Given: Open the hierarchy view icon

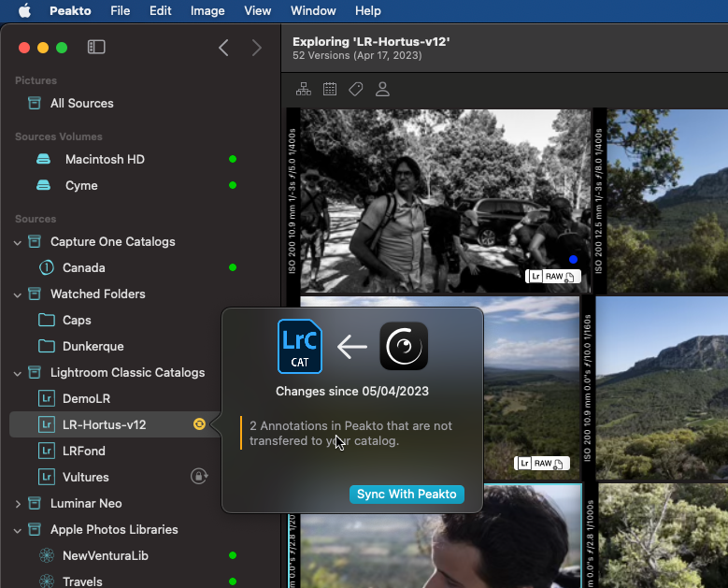Looking at the screenshot, I should point(304,89).
